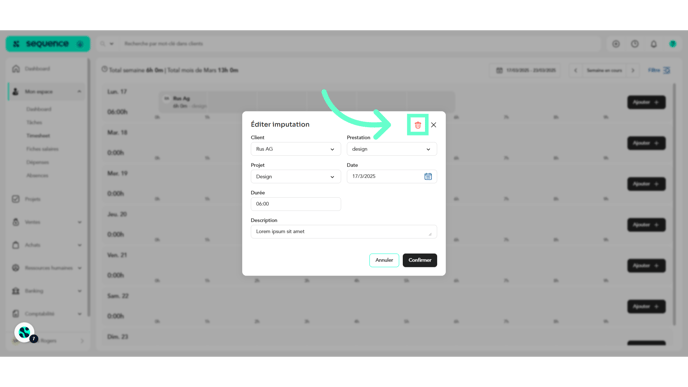
Task: Click the Semaine en cours button
Action: pyautogui.click(x=604, y=70)
